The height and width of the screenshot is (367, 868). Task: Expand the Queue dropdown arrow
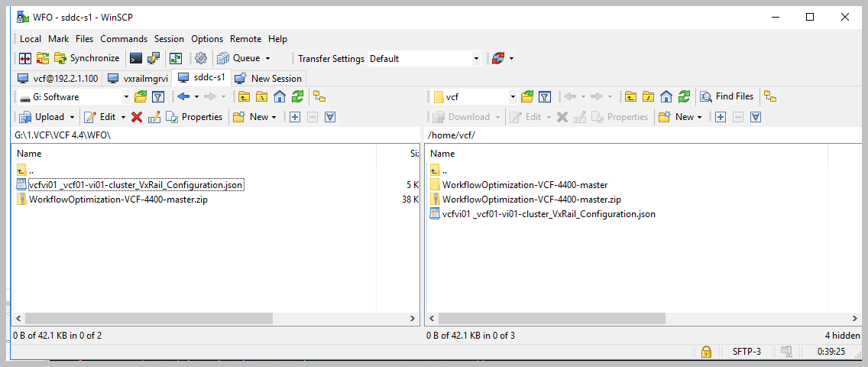coord(267,59)
